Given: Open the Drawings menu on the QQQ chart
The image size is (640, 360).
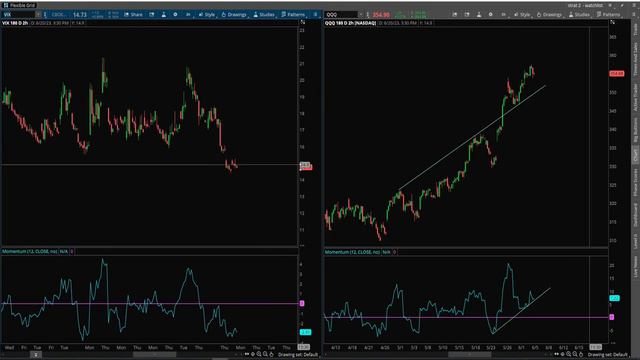Looking at the screenshot, I should [x=549, y=15].
